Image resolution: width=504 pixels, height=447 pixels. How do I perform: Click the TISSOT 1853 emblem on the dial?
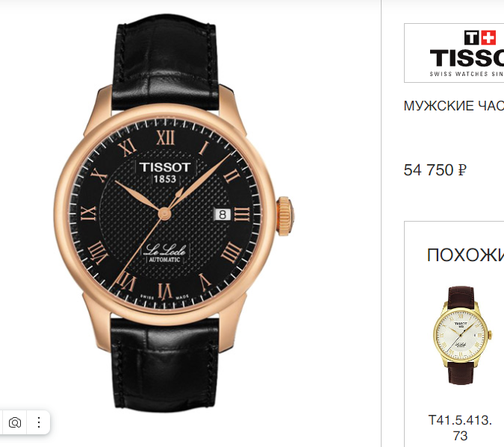[165, 172]
